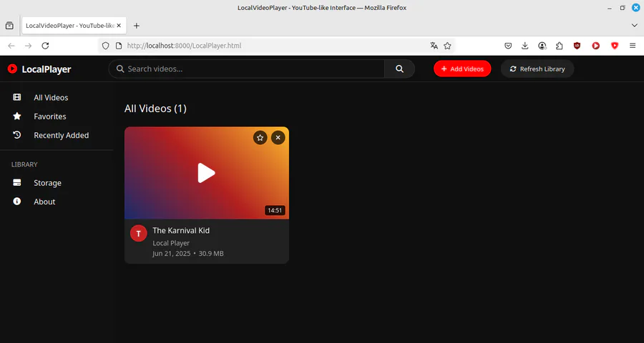644x343 pixels.
Task: Click the About info icon
Action: (17, 201)
